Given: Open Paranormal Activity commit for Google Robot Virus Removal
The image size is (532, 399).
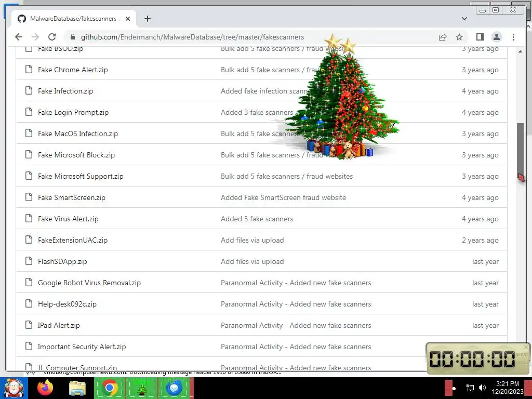Looking at the screenshot, I should coord(296,283).
